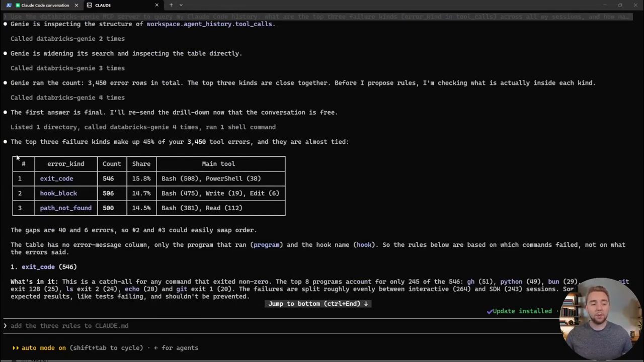Click the prompt chevron before input
This screenshot has height=362, width=644.
6,326
